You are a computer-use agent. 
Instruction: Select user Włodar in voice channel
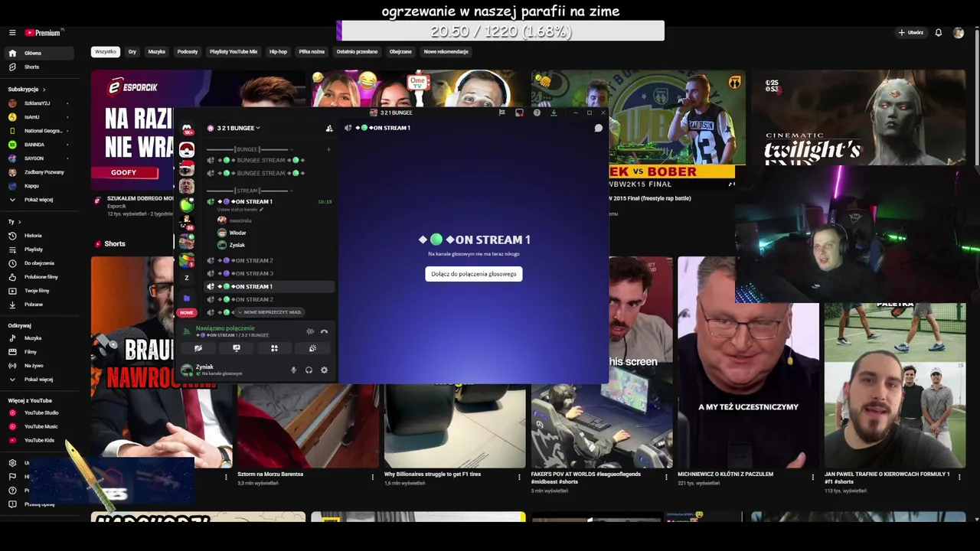(x=237, y=233)
